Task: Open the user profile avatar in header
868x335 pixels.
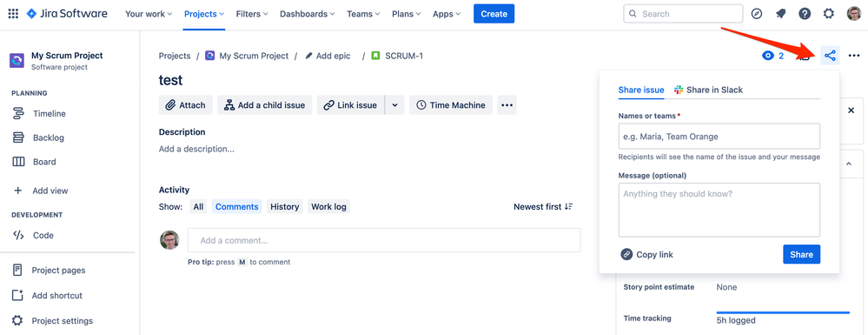Action: point(853,14)
